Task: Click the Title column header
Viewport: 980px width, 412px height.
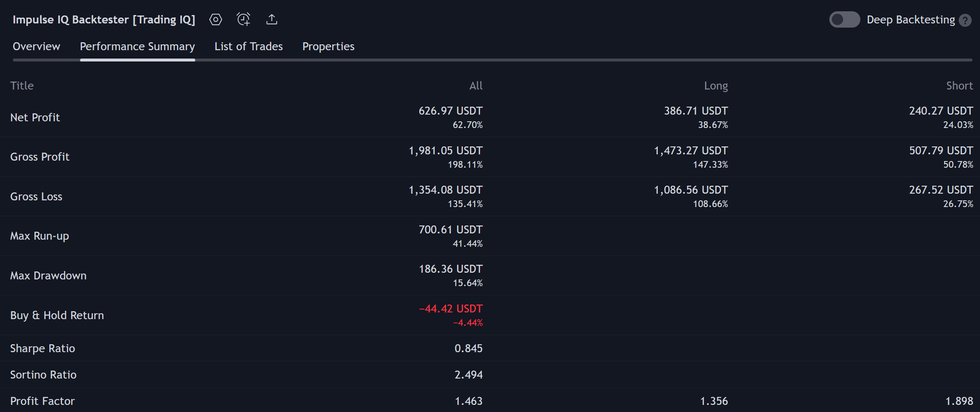Action: point(22,86)
